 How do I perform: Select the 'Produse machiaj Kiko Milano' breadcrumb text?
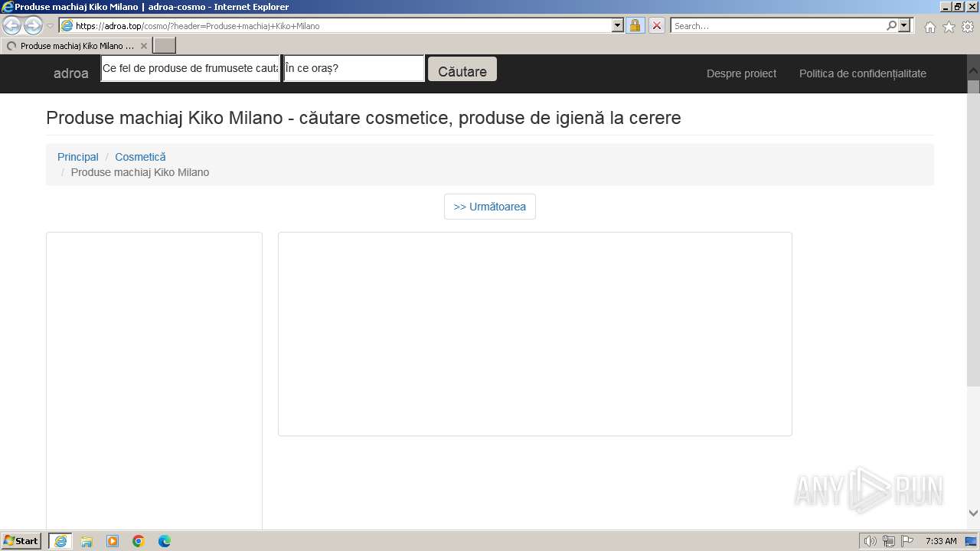tap(140, 172)
